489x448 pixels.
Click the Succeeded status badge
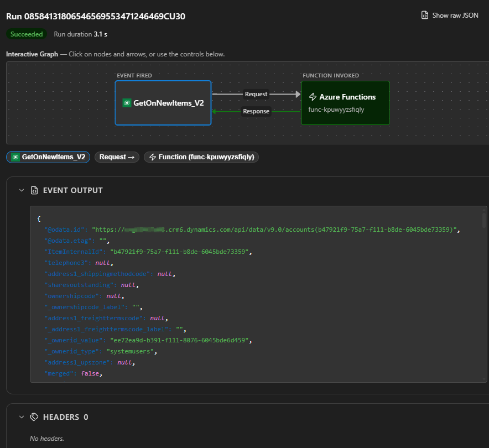click(27, 34)
